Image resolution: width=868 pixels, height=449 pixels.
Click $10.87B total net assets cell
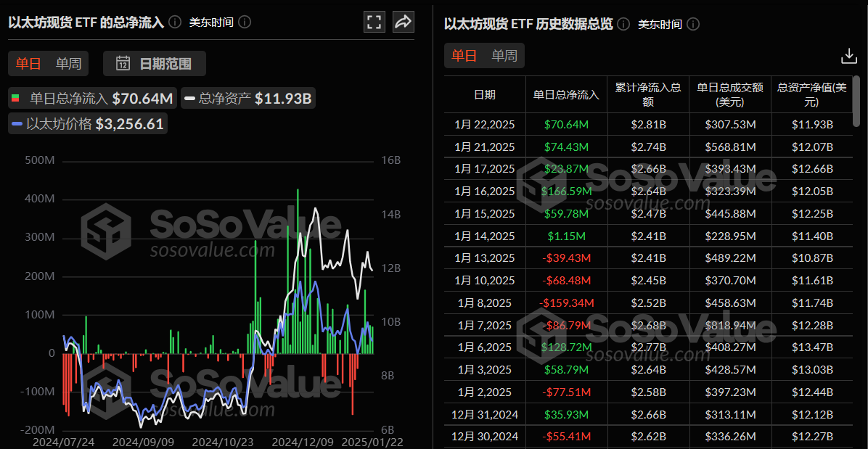(x=811, y=258)
